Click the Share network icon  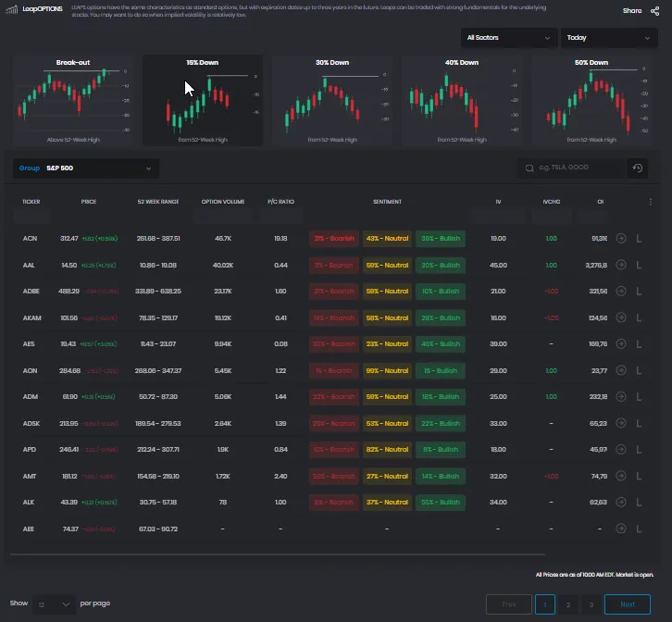(654, 11)
